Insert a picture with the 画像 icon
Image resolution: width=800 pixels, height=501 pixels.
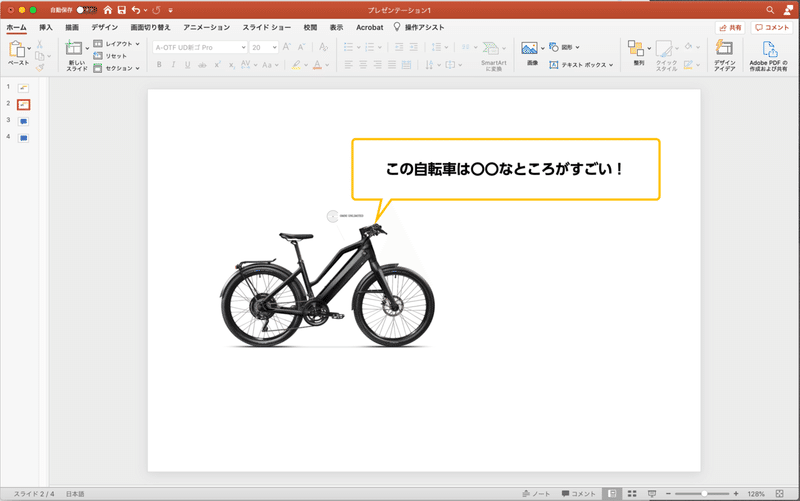point(530,48)
